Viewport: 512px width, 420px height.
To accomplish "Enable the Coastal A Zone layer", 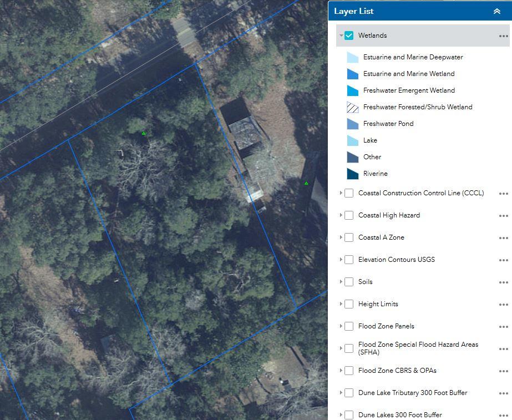I will click(x=349, y=237).
